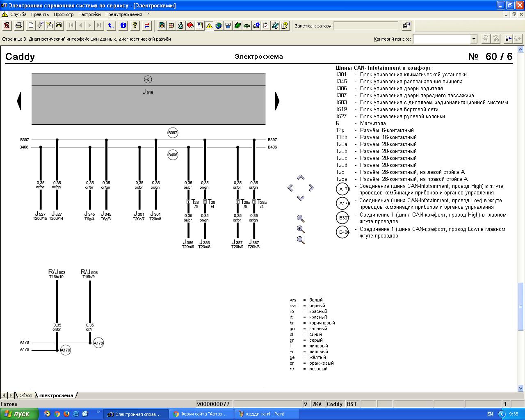Select the Электросхема tab at bottom
The height and width of the screenshot is (420, 525).
coord(56,395)
